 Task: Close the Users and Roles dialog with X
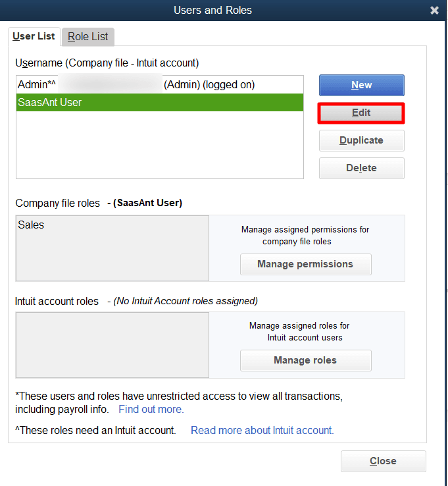coord(434,11)
